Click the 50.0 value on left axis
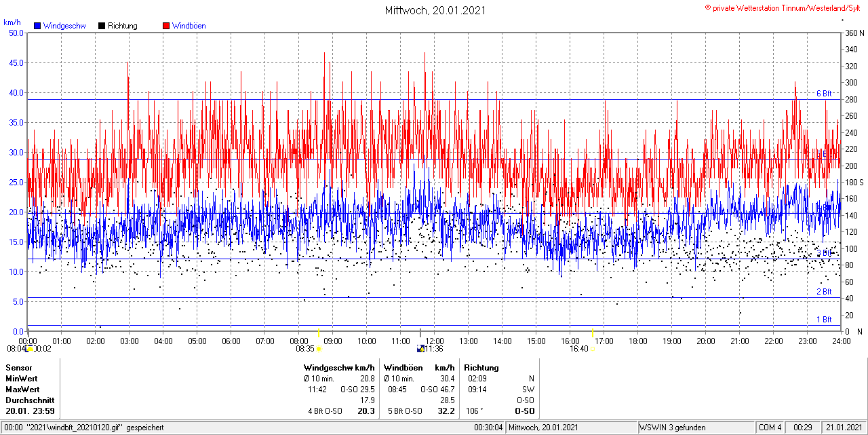 [x=16, y=33]
